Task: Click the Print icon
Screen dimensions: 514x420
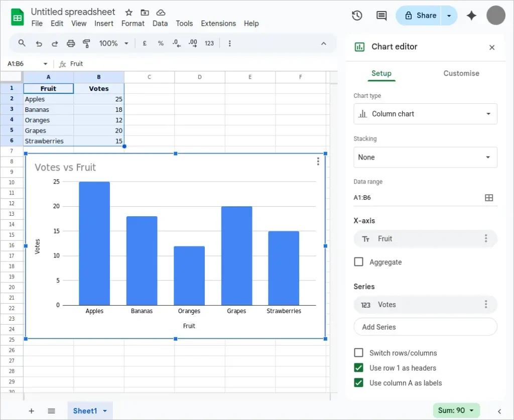Action: coord(70,43)
